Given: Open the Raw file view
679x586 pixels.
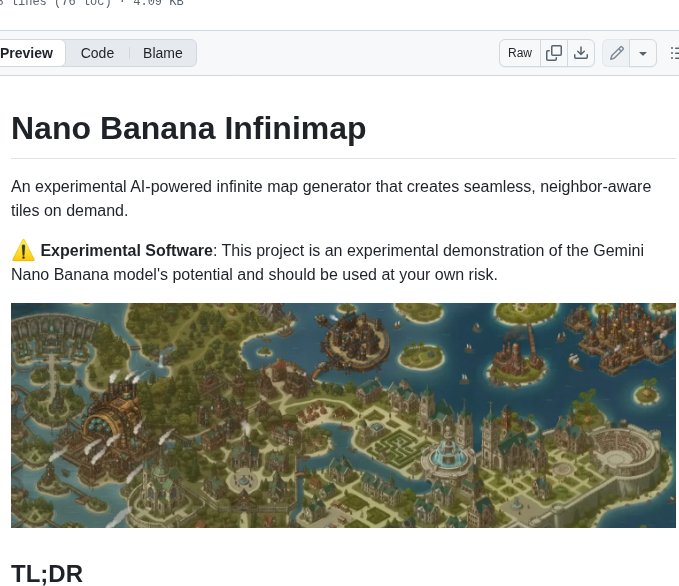Looking at the screenshot, I should [x=520, y=53].
